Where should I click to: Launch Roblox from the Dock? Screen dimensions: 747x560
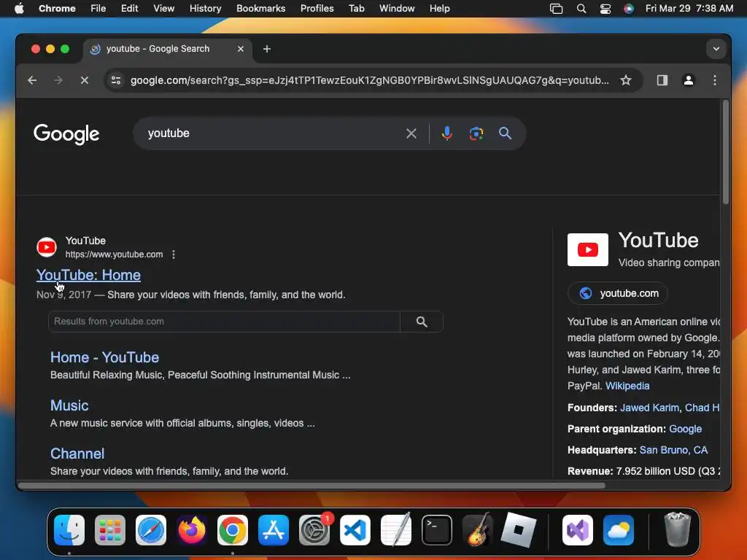click(519, 530)
